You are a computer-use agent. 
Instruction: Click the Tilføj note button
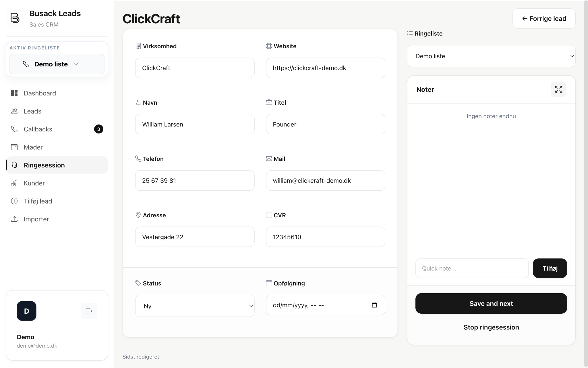[550, 268]
